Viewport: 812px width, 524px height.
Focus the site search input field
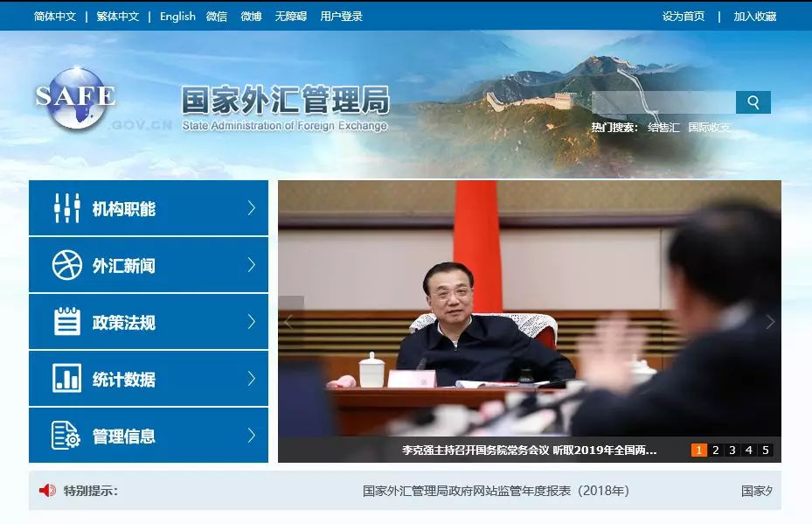[663, 102]
